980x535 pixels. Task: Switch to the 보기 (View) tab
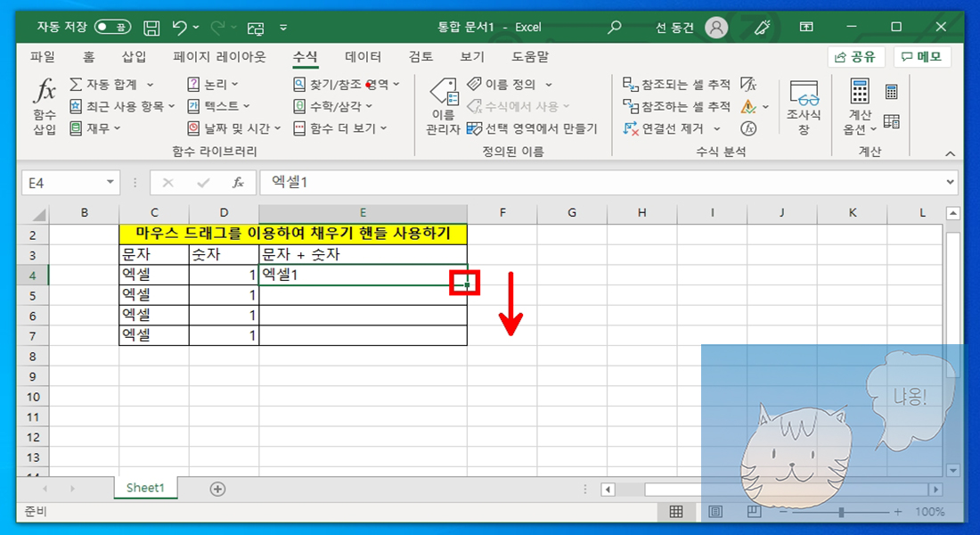coord(472,56)
